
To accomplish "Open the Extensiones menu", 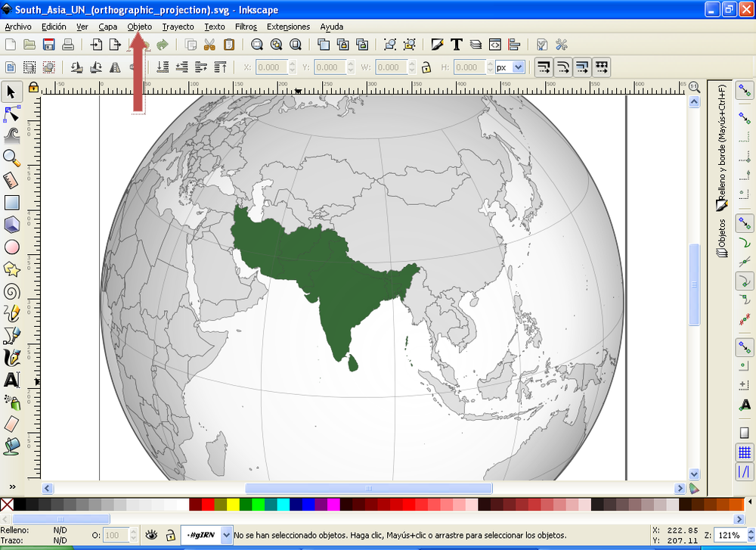I will click(x=288, y=26).
